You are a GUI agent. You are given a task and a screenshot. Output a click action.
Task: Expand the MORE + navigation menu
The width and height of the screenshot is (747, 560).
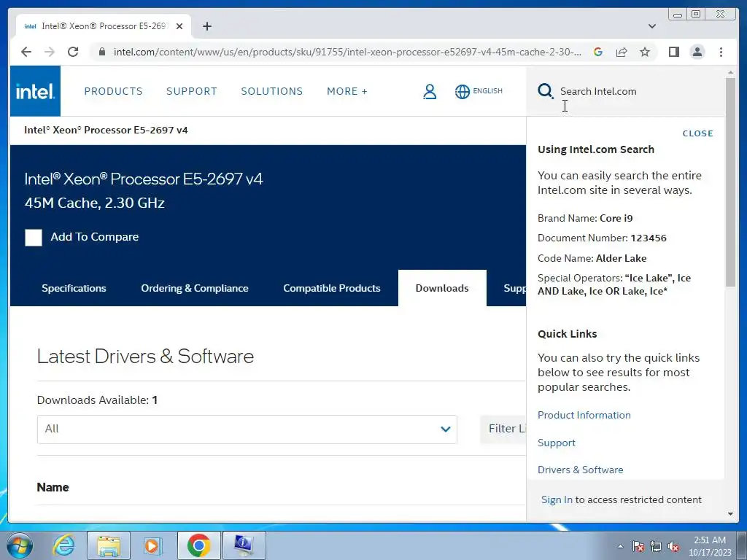(347, 91)
